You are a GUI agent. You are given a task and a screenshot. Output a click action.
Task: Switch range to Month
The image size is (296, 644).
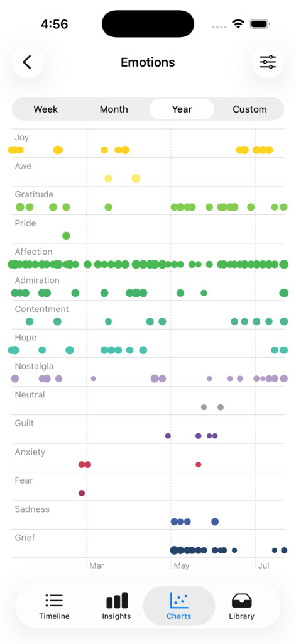pyautogui.click(x=114, y=109)
